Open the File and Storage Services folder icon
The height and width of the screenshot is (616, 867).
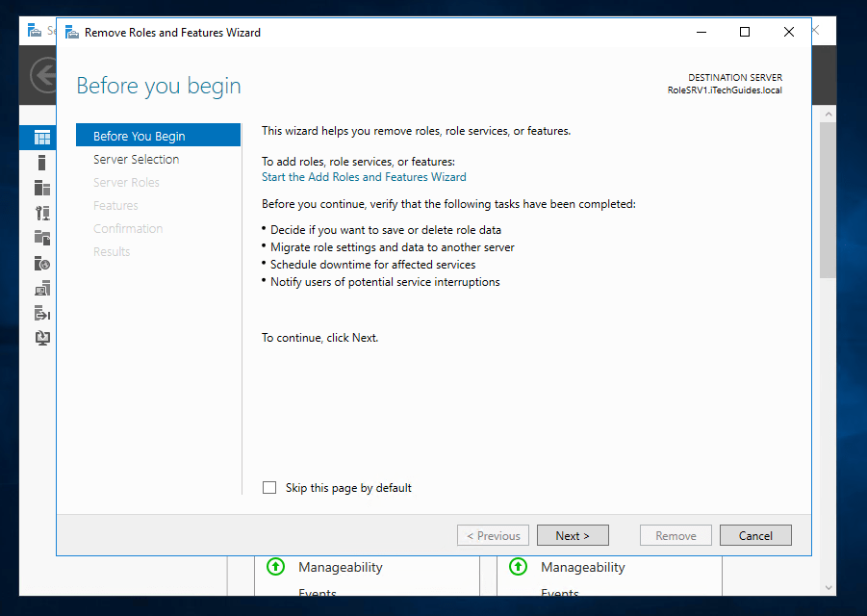[41, 238]
